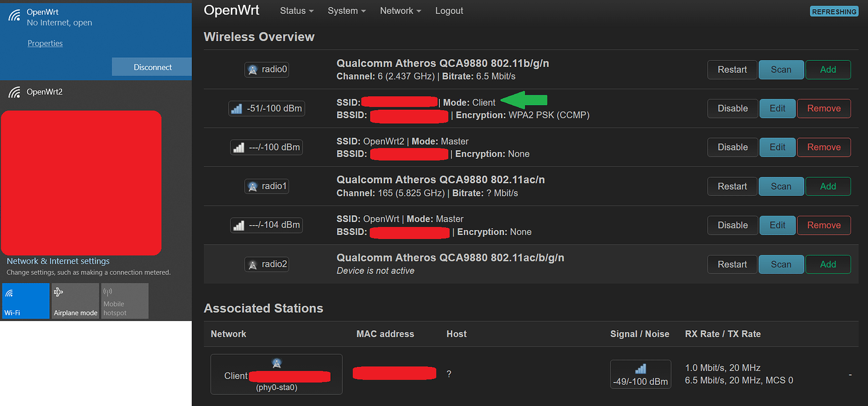The image size is (868, 406).
Task: Click the REFRESHING status indicator badge
Action: click(834, 11)
